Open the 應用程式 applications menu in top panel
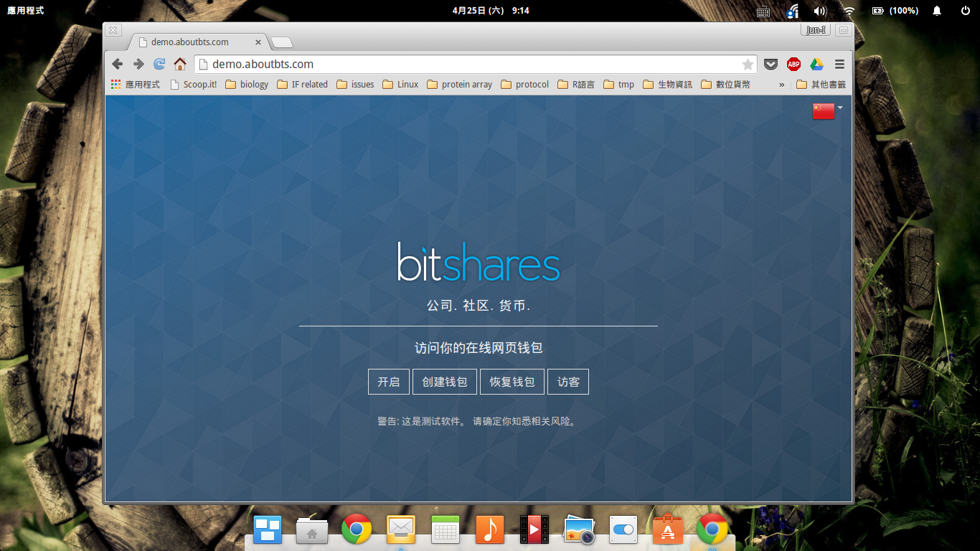Viewport: 980px width, 551px height. pos(26,11)
